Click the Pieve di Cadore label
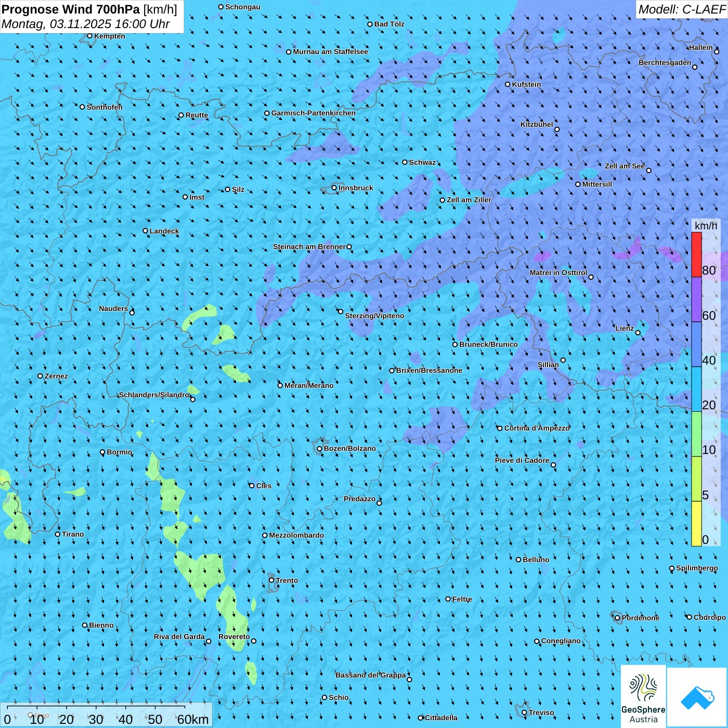Viewport: 728px width, 728px height. point(522,460)
